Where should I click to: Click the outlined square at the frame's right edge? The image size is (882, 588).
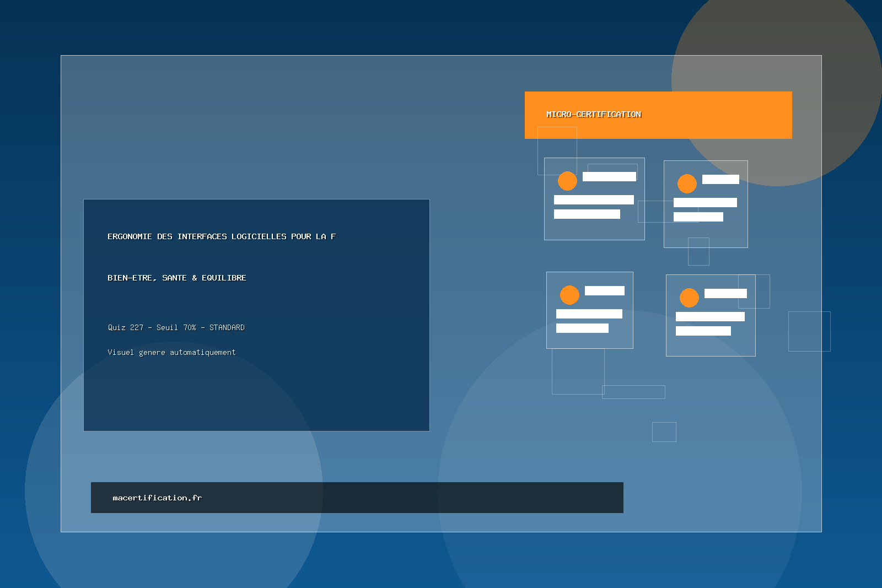(809, 331)
